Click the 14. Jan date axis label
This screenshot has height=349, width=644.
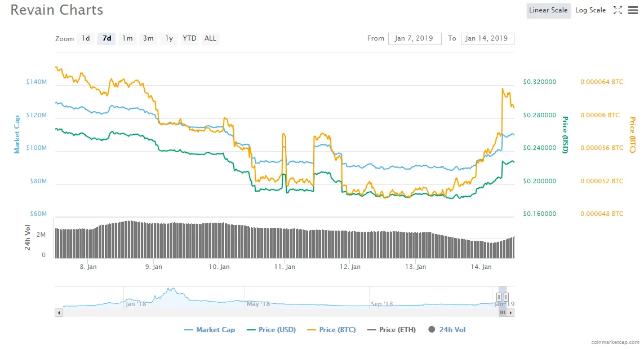[x=481, y=267]
